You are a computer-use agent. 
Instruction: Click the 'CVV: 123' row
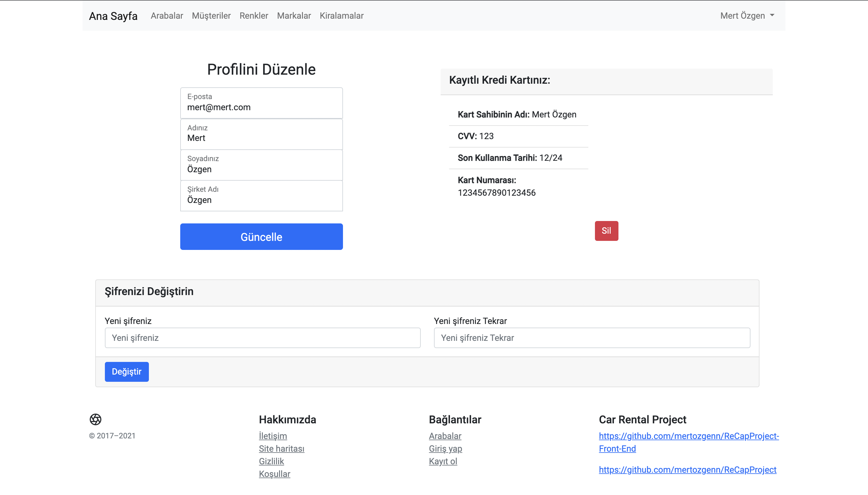point(519,136)
